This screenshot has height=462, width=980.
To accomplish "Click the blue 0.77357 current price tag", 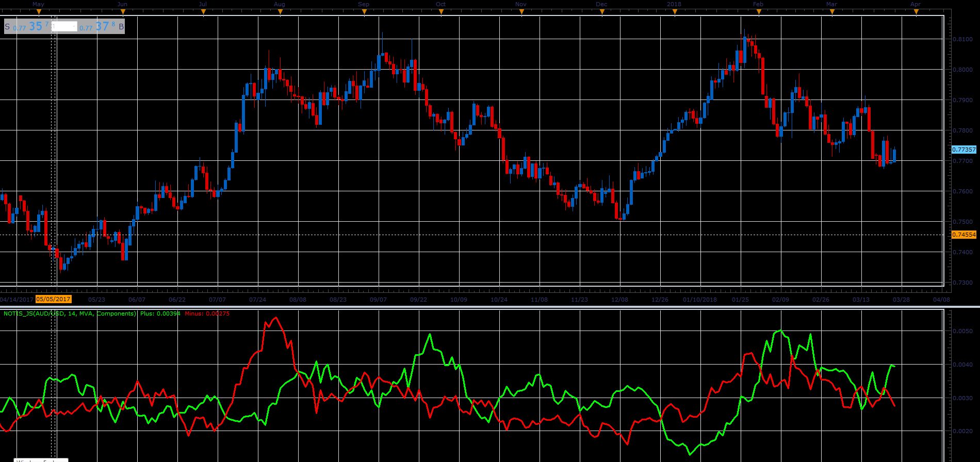I will [x=963, y=150].
